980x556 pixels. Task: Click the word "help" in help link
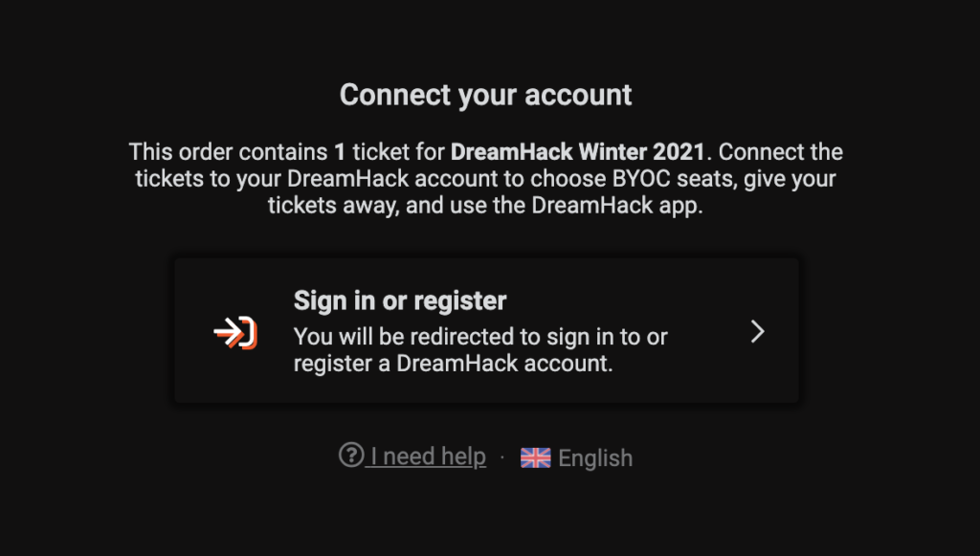coord(463,456)
